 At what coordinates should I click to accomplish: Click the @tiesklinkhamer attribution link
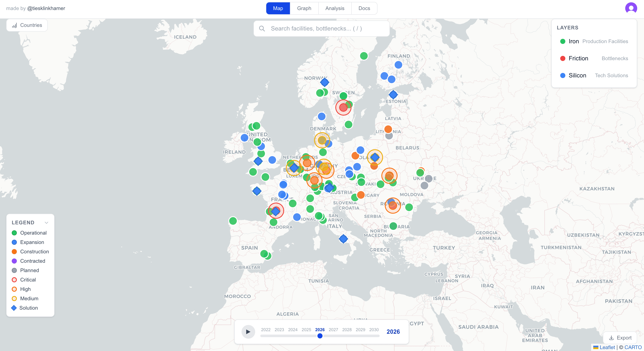click(x=46, y=8)
